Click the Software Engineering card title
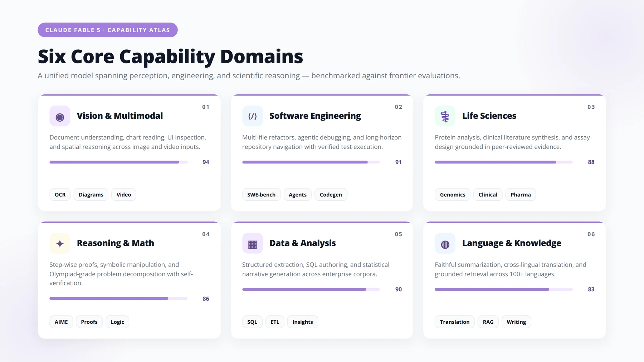 315,116
